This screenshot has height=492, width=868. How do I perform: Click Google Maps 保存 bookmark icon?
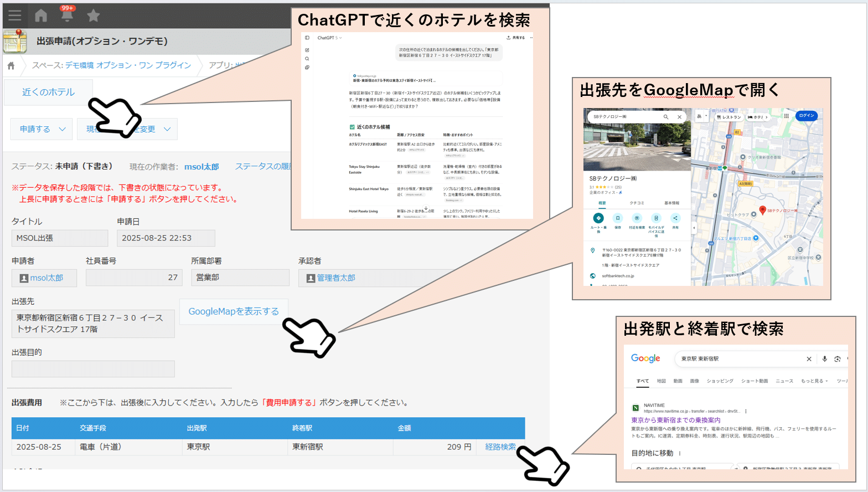pyautogui.click(x=618, y=218)
